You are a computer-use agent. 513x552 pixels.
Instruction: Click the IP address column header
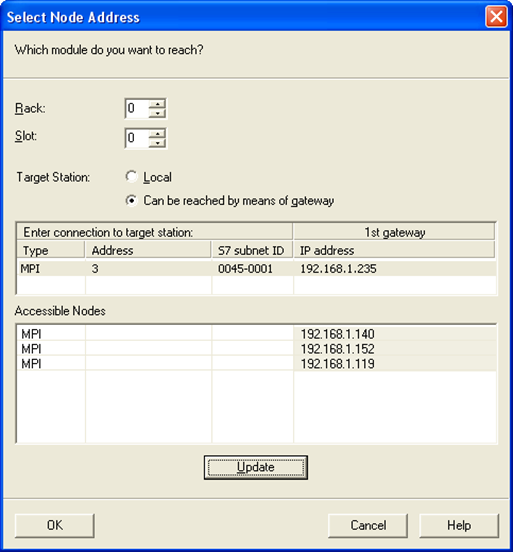(394, 250)
